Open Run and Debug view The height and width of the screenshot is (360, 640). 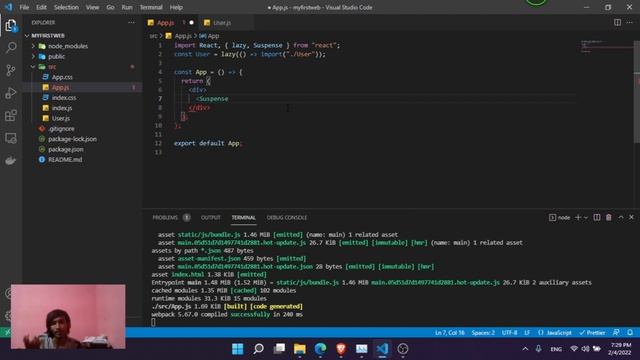(x=11, y=93)
